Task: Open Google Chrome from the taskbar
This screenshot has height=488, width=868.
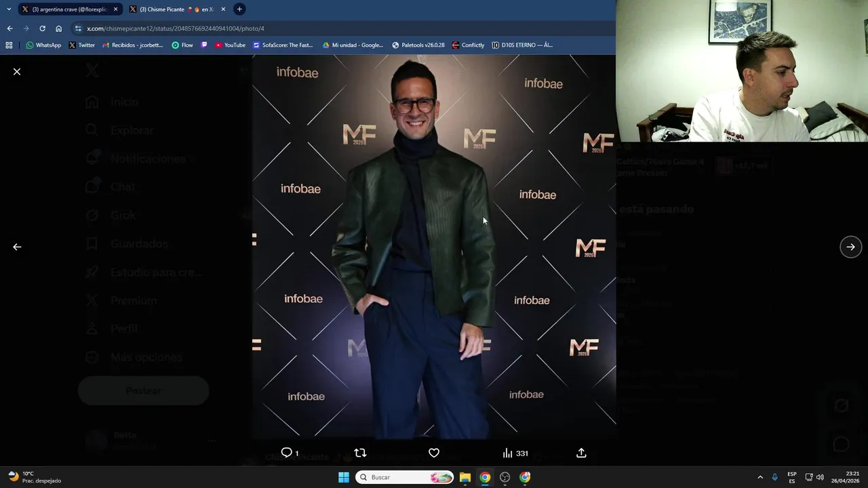Action: (485, 477)
